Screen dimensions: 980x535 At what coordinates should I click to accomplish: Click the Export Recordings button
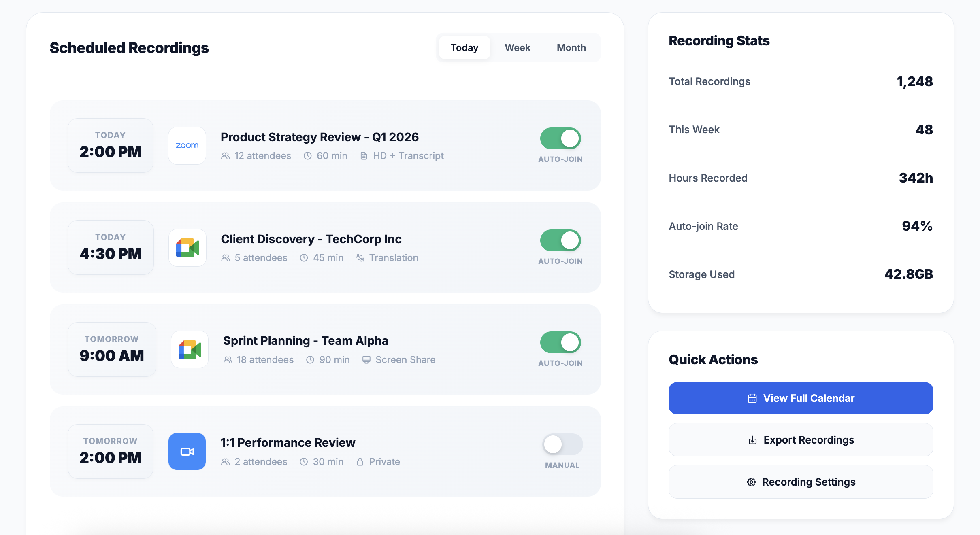coord(801,440)
